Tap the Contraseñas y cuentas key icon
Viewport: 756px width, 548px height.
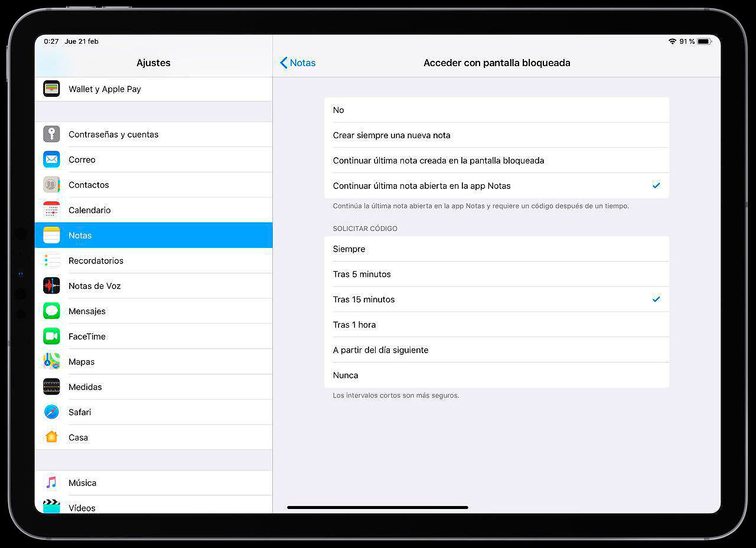[x=51, y=135]
